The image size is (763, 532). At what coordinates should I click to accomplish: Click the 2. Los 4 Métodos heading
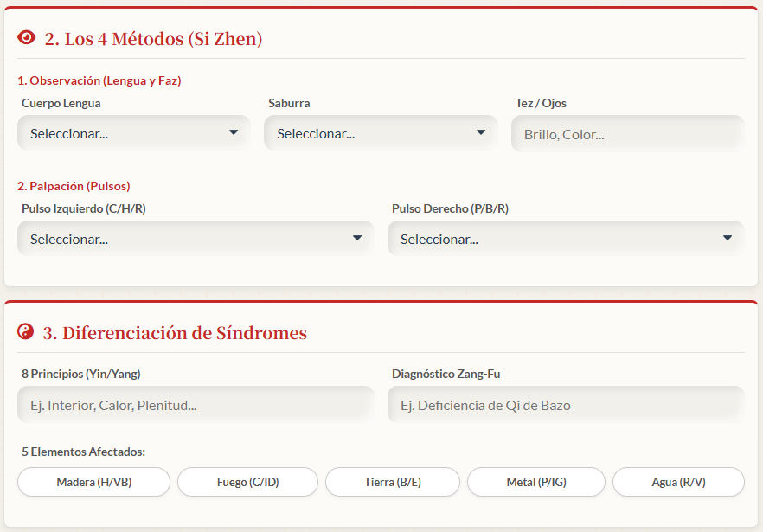pyautogui.click(x=153, y=39)
